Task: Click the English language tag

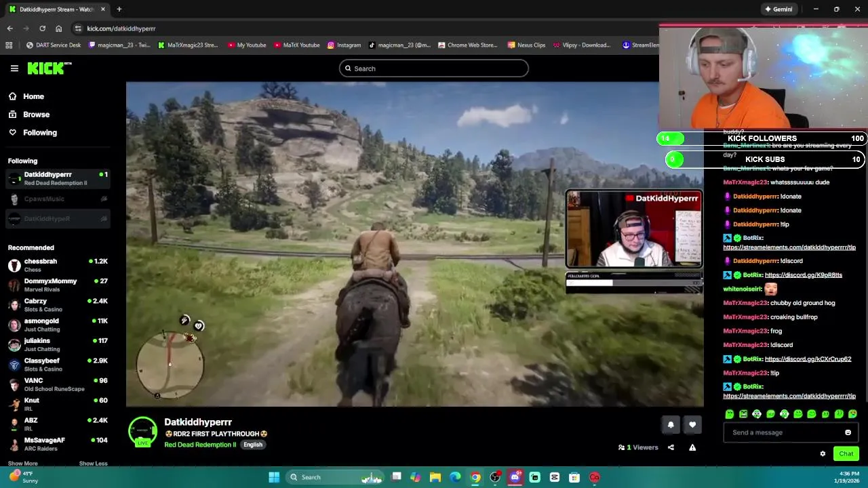Action: point(253,445)
